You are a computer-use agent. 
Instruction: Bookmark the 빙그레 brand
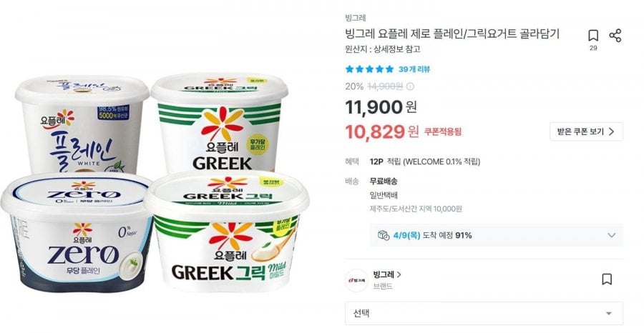[607, 279]
